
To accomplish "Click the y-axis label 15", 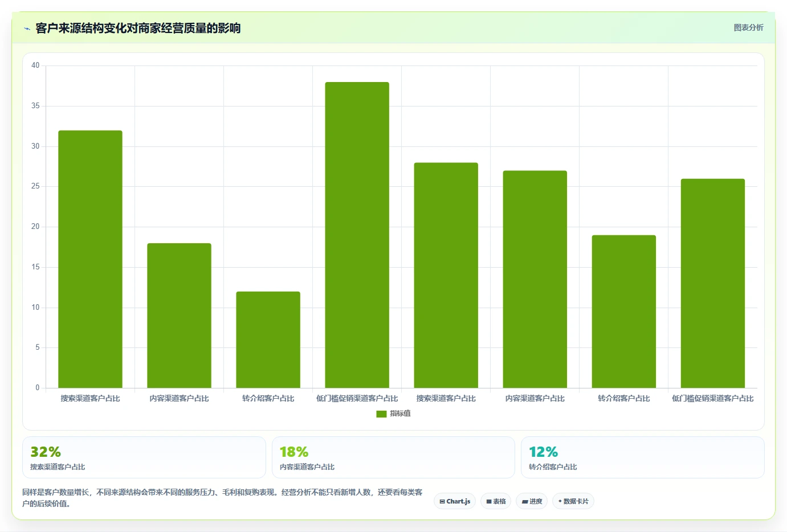I will pos(35,267).
